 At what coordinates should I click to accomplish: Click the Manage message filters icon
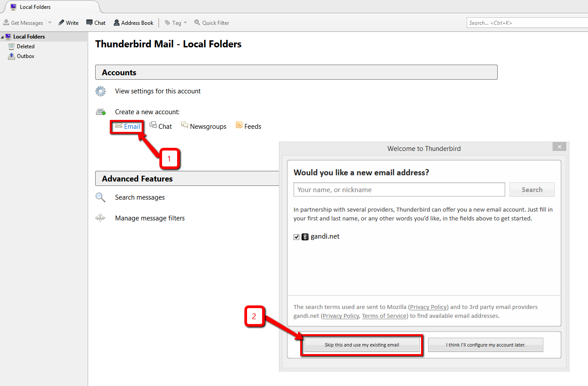[x=101, y=218]
